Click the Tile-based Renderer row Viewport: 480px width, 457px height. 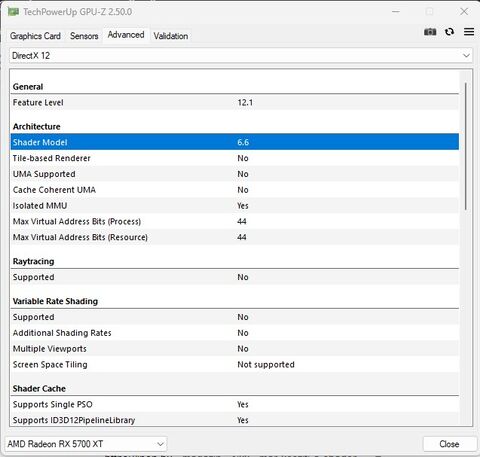click(235, 158)
